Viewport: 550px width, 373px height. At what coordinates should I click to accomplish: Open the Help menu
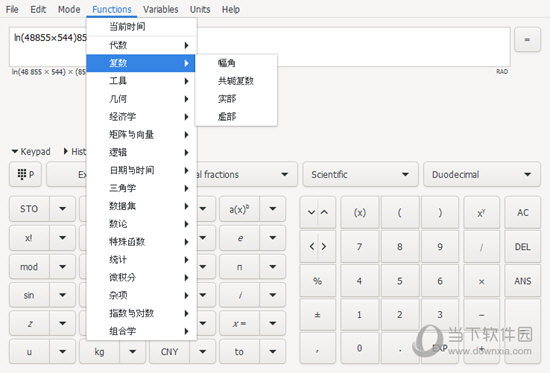230,9
